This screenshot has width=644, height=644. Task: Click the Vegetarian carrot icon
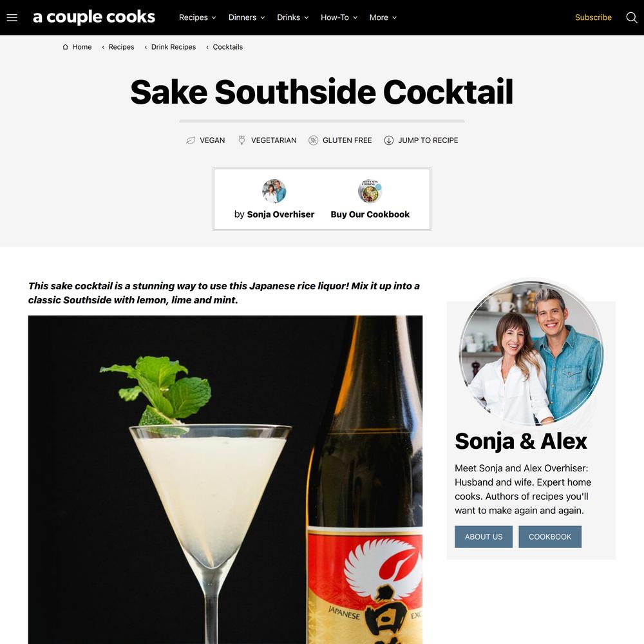tap(241, 140)
